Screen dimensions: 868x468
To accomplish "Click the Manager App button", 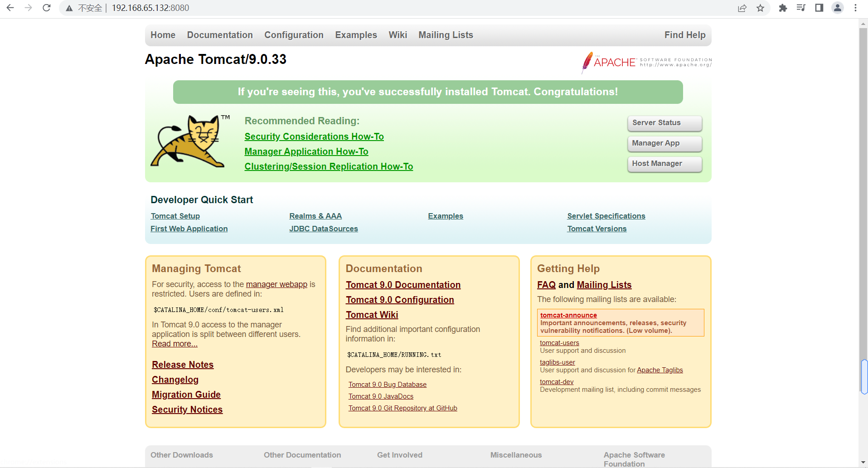I will pyautogui.click(x=664, y=143).
